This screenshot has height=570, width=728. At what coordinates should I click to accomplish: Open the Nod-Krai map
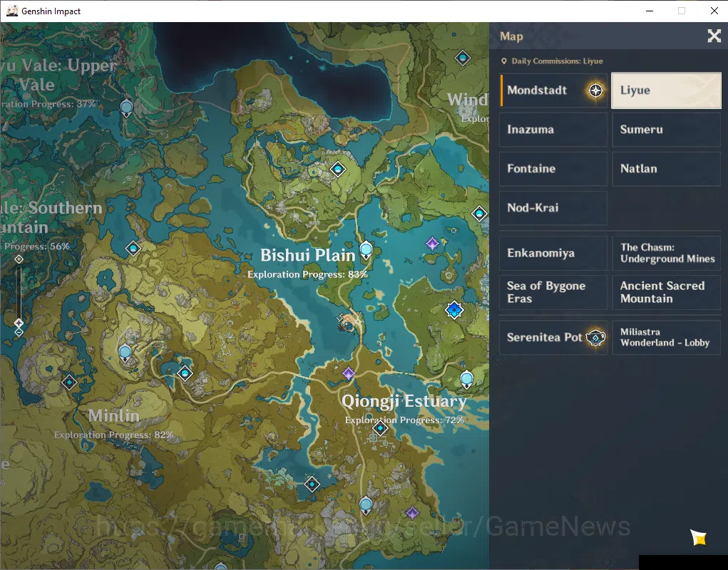pos(553,208)
